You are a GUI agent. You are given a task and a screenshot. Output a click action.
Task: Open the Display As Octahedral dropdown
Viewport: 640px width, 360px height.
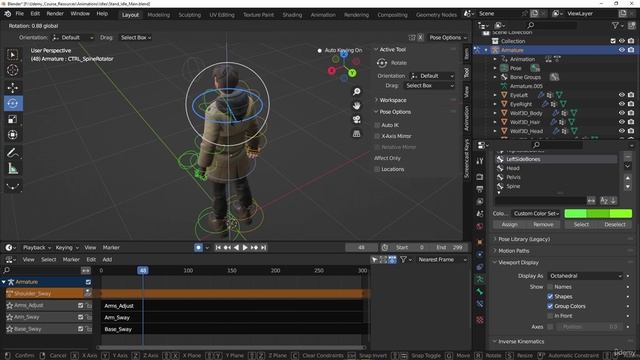coord(585,276)
